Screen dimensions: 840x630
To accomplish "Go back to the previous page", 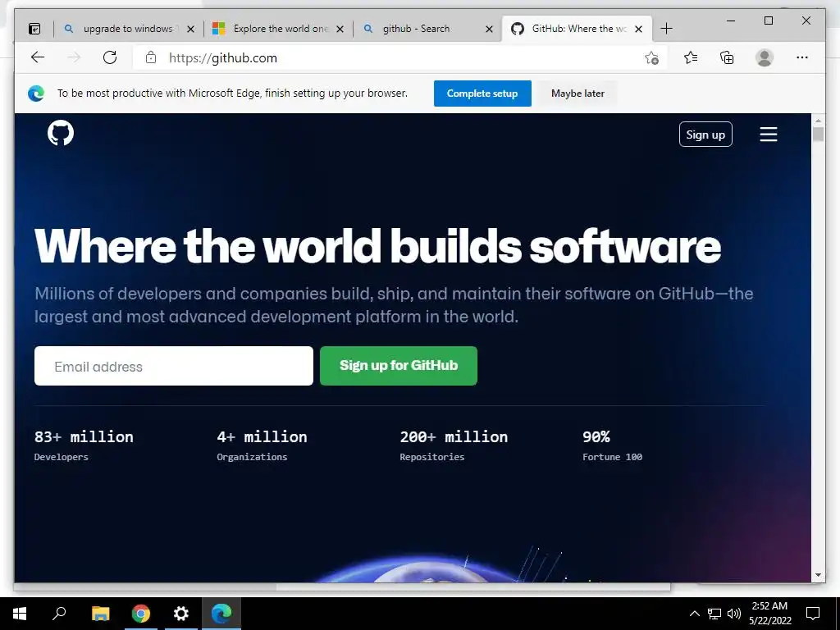I will (38, 57).
